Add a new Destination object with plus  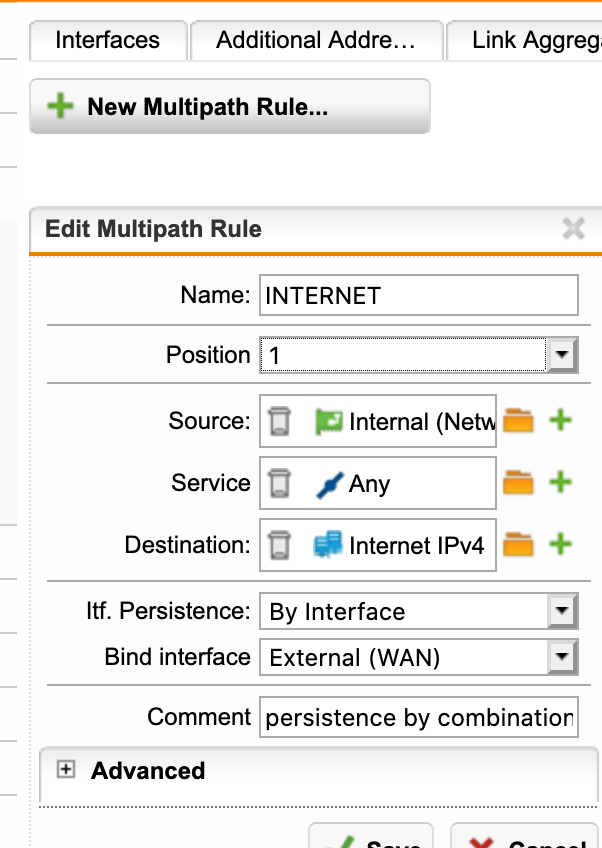click(561, 544)
